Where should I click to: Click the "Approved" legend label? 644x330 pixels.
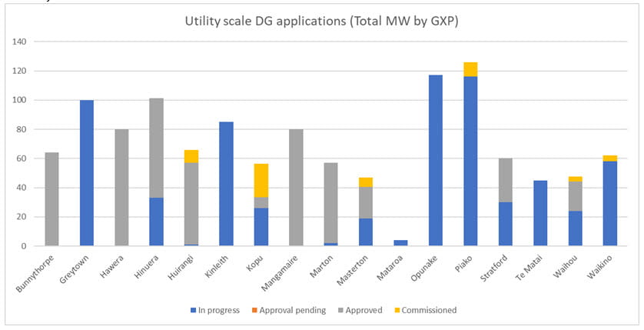pyautogui.click(x=364, y=310)
